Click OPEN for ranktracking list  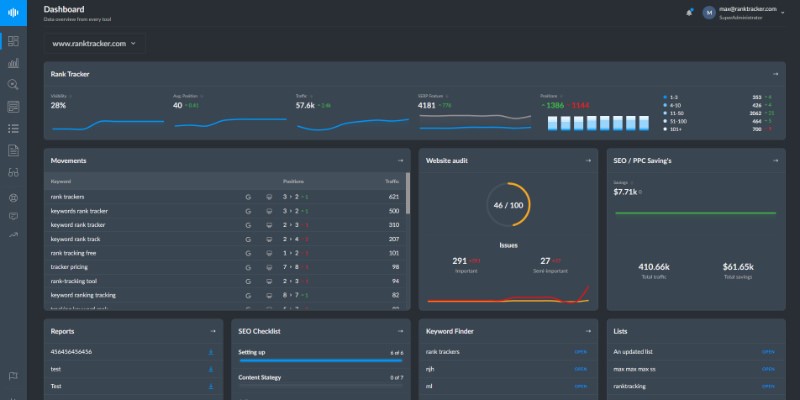[x=768, y=387]
